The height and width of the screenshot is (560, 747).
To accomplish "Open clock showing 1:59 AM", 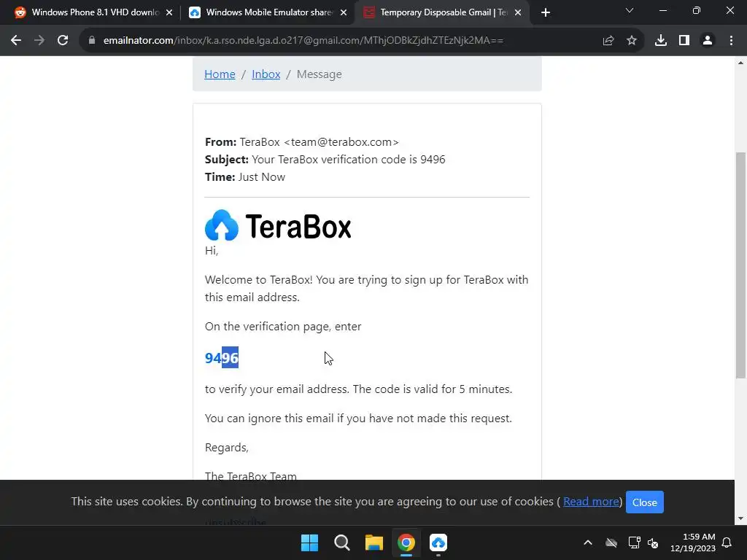I will [693, 542].
